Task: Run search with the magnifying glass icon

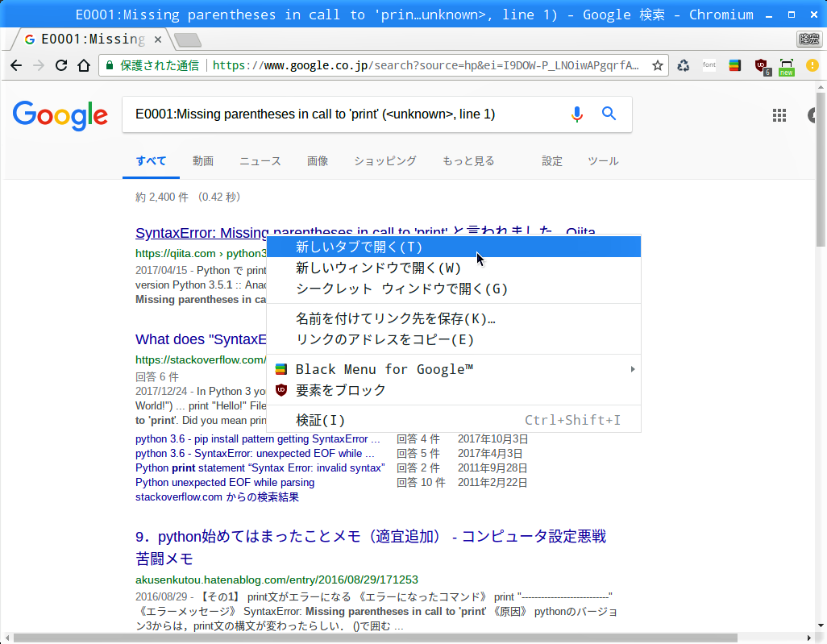Action: pos(609,114)
